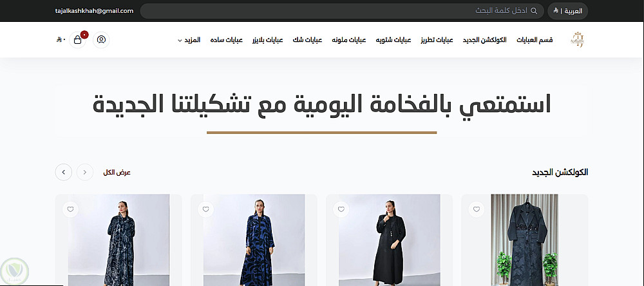The width and height of the screenshot is (644, 286).
Task: Open the shopping cart icon
Action: [x=78, y=40]
